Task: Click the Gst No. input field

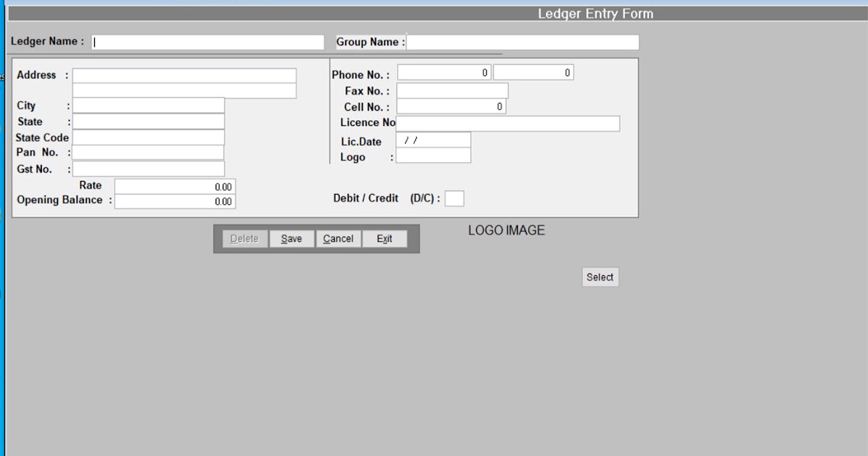Action: coord(148,168)
